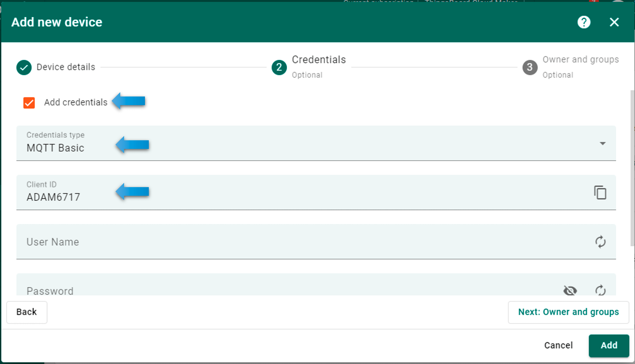Generate a random User Name
635x364 pixels.
(600, 242)
